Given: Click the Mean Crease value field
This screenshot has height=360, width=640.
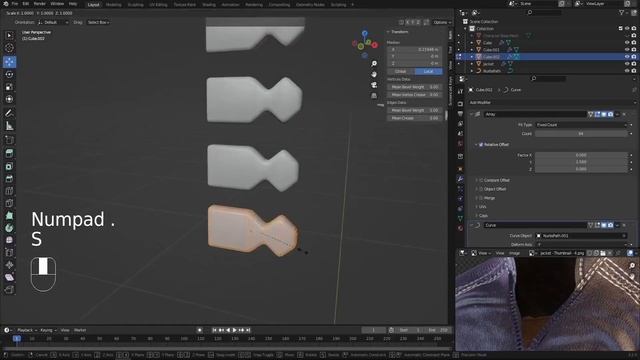Looking at the screenshot, I should point(414,118).
